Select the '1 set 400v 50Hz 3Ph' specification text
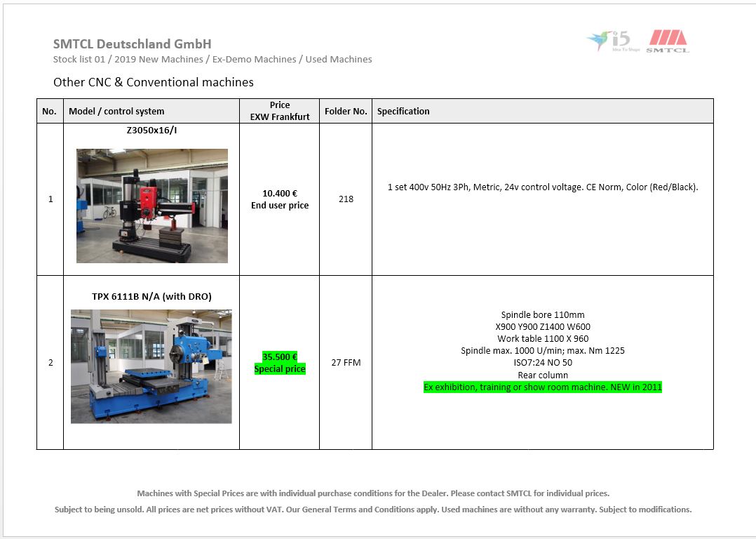Image resolution: width=756 pixels, height=539 pixels. [x=543, y=187]
